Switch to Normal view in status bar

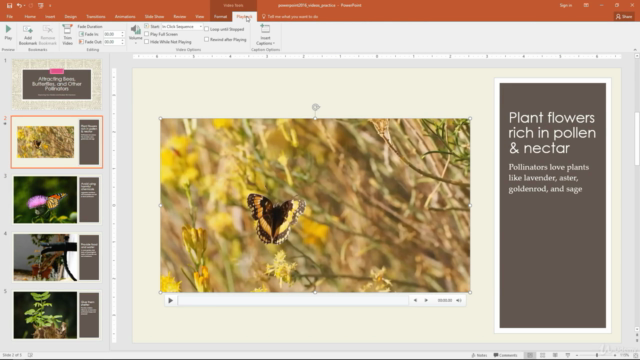pyautogui.click(x=530, y=355)
